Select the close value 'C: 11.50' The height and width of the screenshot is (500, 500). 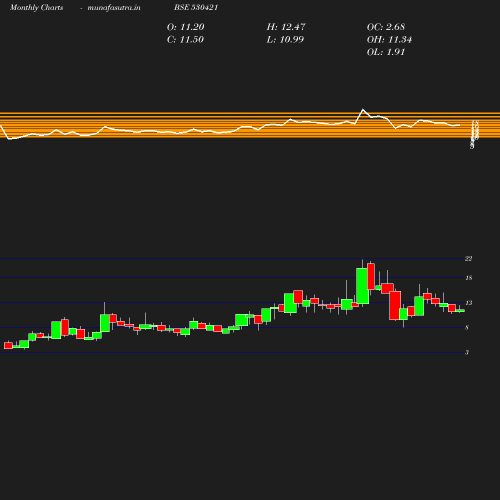coord(185,40)
